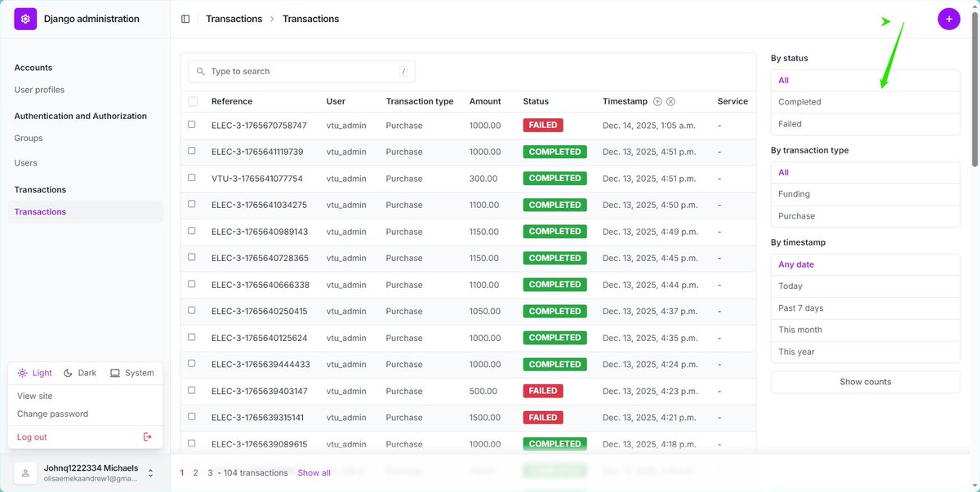Screen dimensions: 980x492
Task: Filter transactions by Failed status
Action: coord(788,123)
